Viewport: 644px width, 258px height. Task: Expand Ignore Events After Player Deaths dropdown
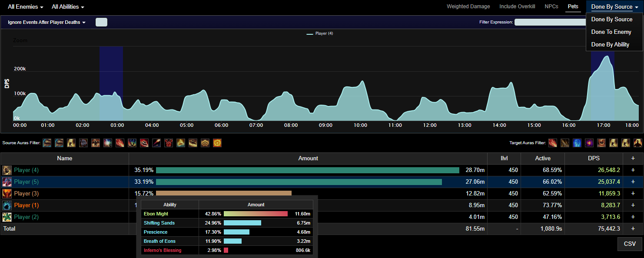(46, 22)
